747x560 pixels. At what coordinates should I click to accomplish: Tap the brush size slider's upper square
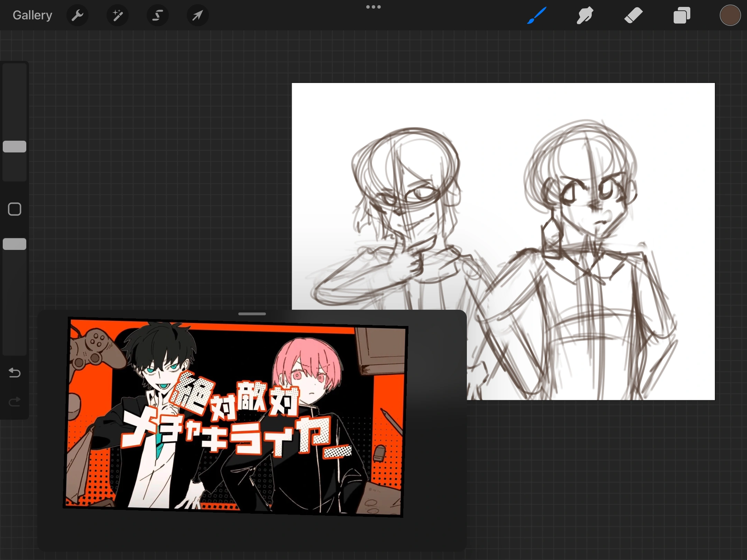click(14, 147)
